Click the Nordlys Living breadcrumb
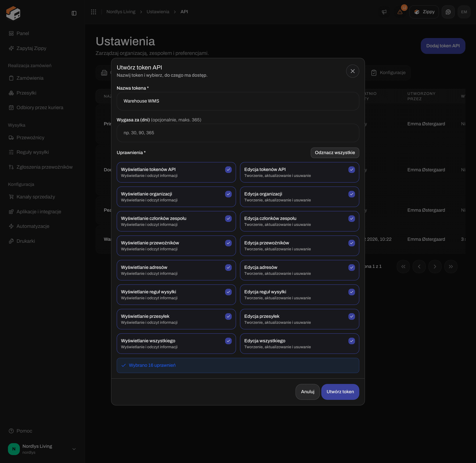The height and width of the screenshot is (463, 476). [121, 12]
